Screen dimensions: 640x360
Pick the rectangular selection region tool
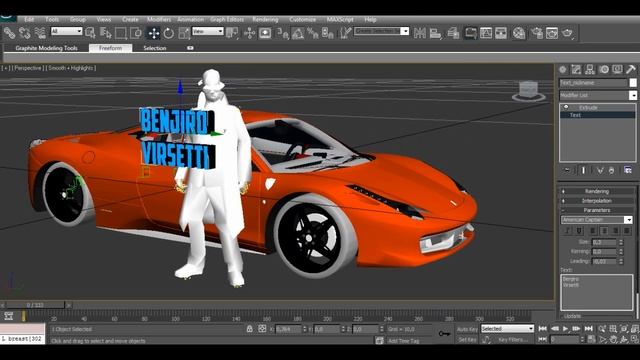[x=121, y=33]
